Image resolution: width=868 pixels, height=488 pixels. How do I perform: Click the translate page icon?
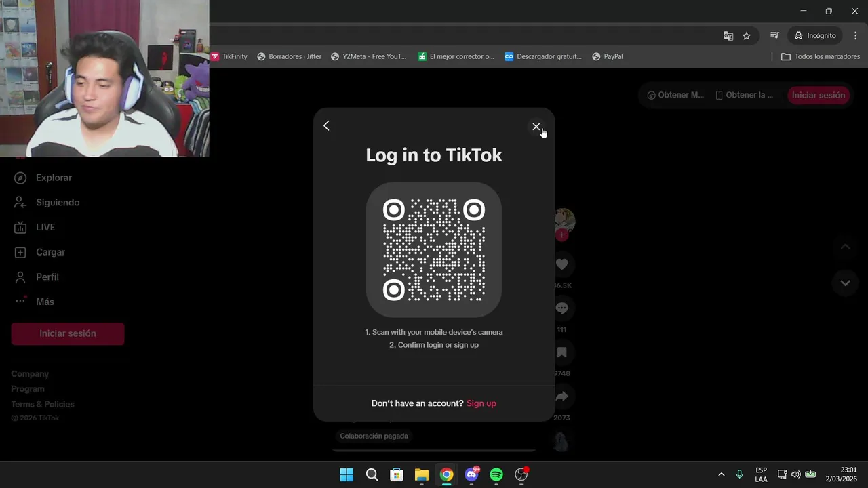point(728,35)
